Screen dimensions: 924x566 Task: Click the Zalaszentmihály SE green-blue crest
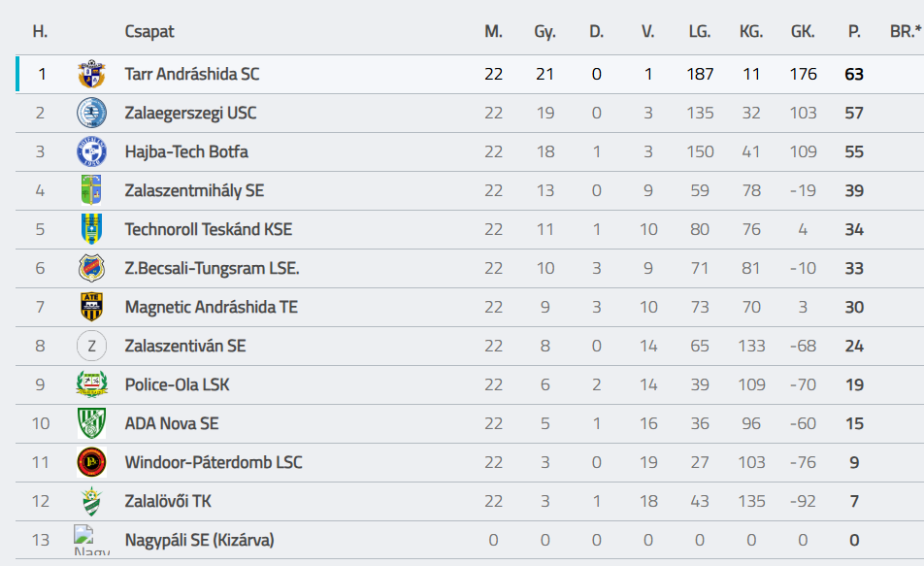click(x=91, y=190)
